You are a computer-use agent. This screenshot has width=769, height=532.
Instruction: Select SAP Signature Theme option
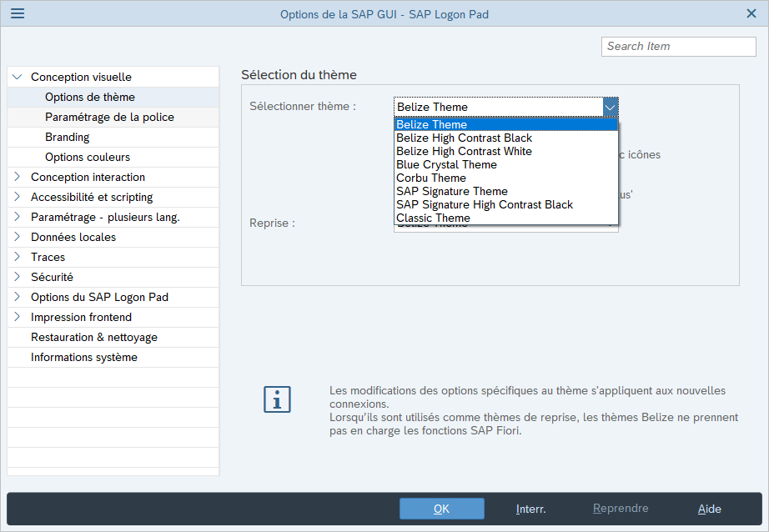coord(505,191)
